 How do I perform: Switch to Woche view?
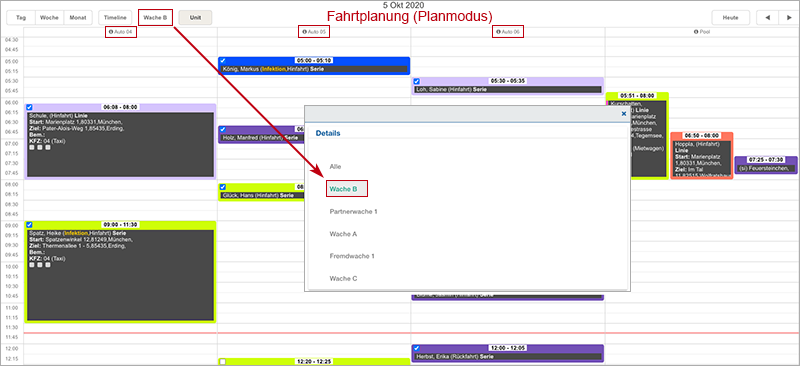click(49, 17)
